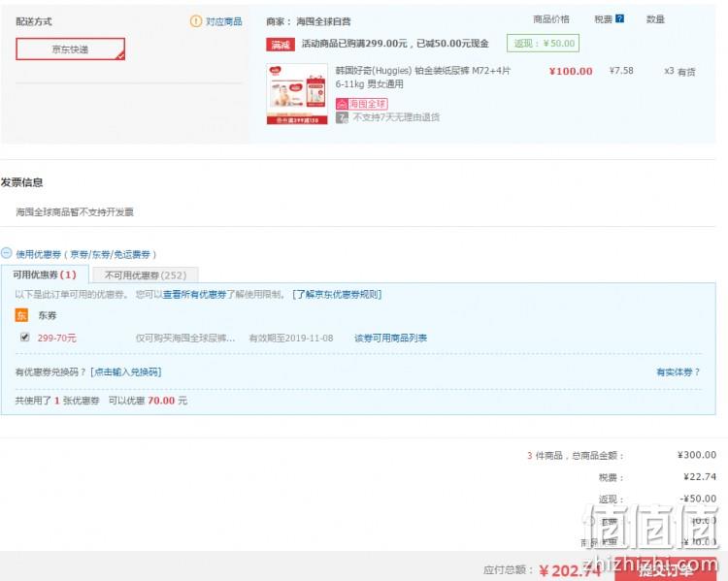This screenshot has height=581, width=728.
Task: Click the x3 quantity text
Action: pos(669,71)
